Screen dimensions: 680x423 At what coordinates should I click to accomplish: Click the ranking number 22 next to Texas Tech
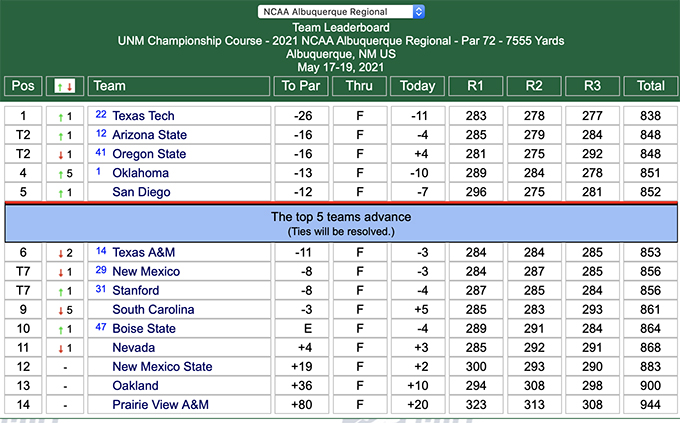pos(101,115)
